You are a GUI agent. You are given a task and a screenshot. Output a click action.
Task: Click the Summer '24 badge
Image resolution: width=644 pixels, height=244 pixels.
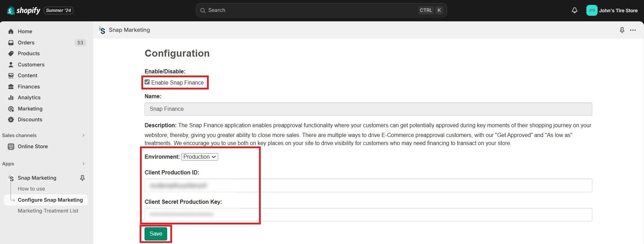59,10
